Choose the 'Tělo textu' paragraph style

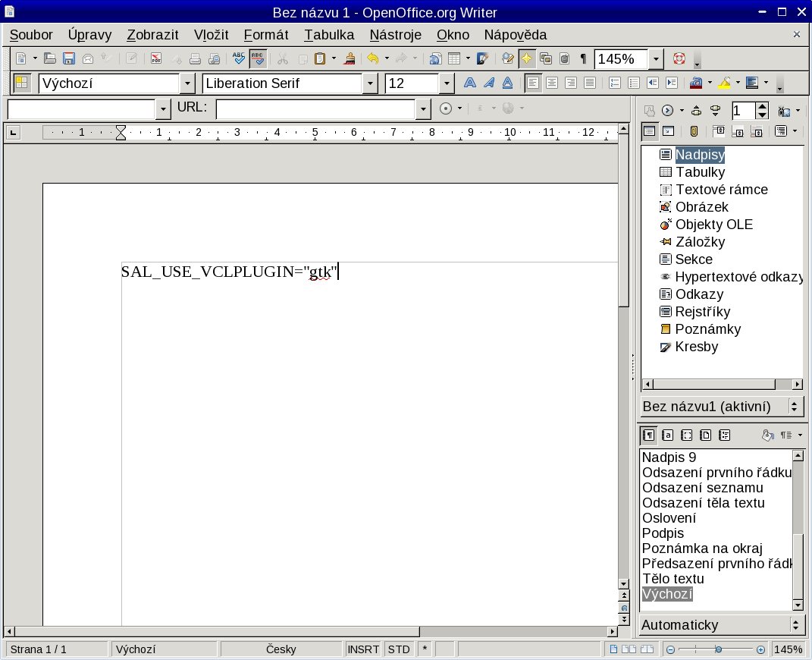(673, 579)
